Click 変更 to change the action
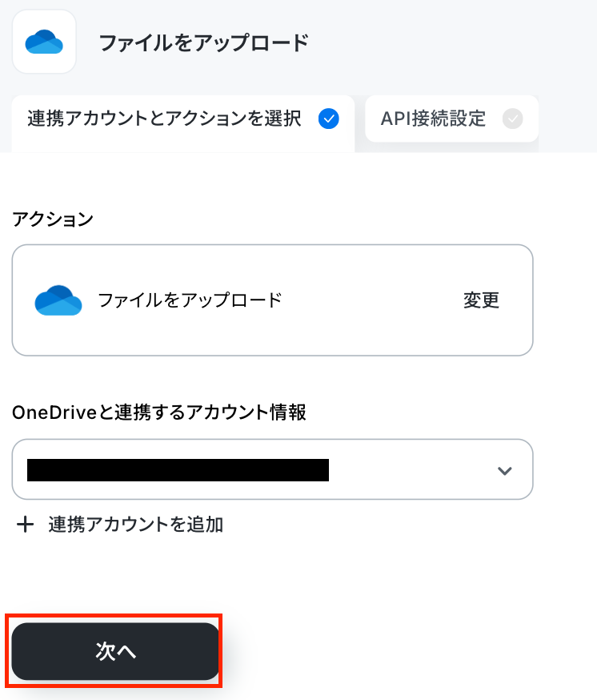The image size is (597, 700). point(481,300)
